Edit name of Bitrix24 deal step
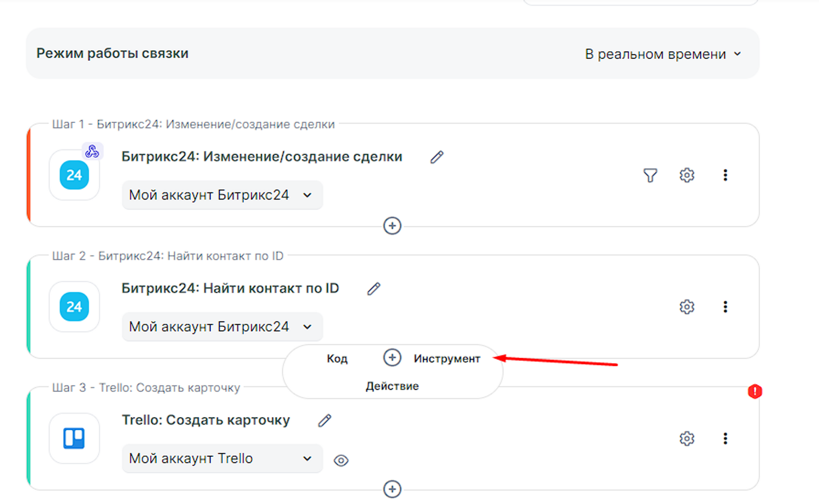This screenshot has height=504, width=819. click(x=437, y=157)
